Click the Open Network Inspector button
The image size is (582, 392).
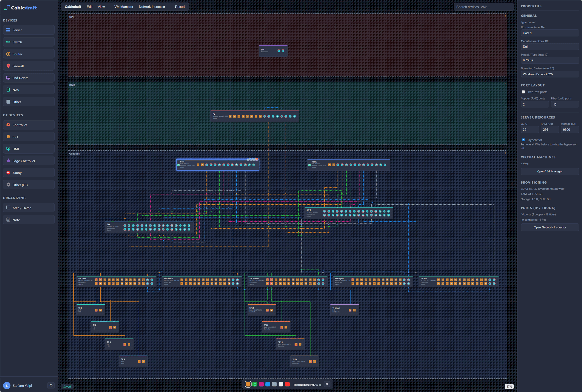point(550,227)
